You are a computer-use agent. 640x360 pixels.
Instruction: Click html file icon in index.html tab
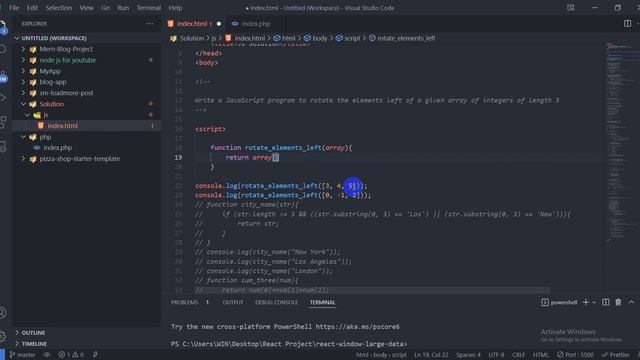tap(171, 24)
